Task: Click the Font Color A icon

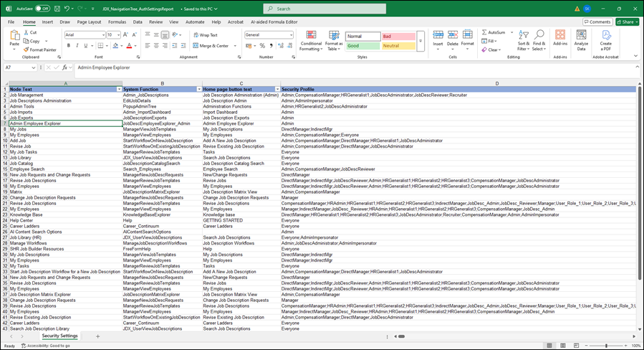Action: pos(129,46)
